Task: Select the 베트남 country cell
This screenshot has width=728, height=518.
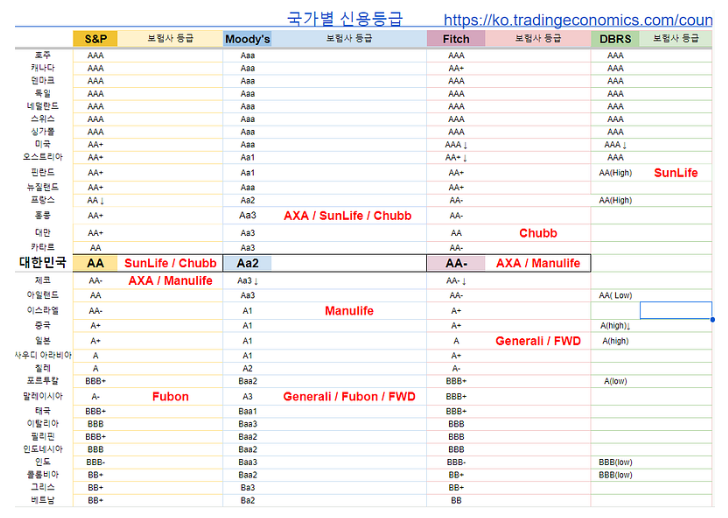Action: pyautogui.click(x=43, y=499)
